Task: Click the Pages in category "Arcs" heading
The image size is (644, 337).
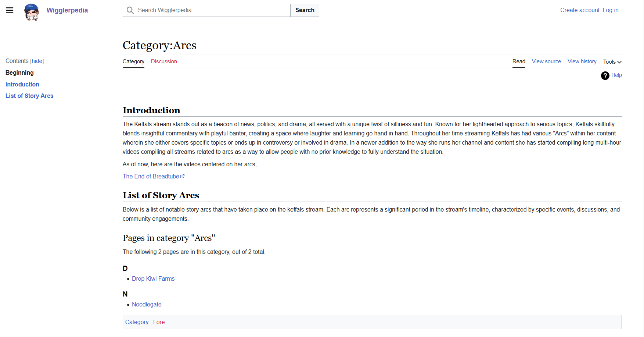Action: tap(169, 238)
